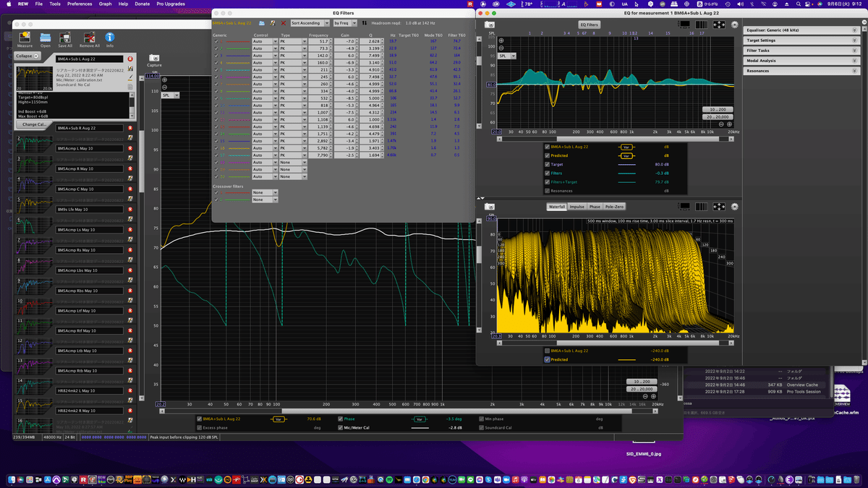Open the by Freq sort dropdown
This screenshot has width=868, height=488.
(345, 23)
